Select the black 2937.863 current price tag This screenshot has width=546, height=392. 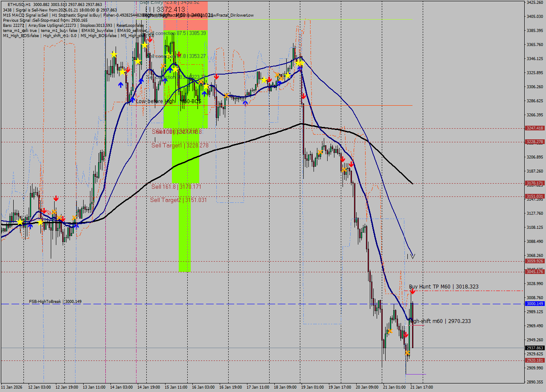click(534, 348)
